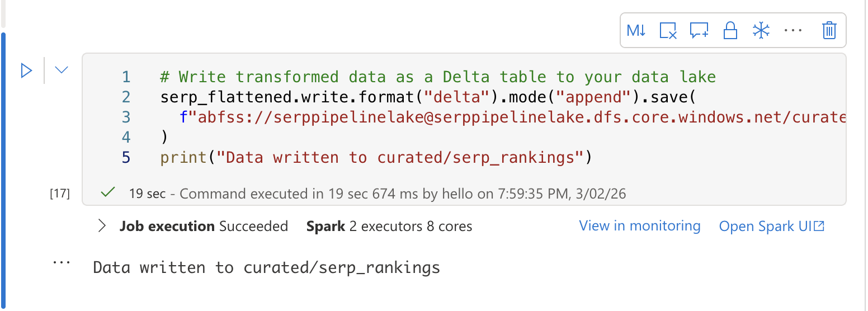Delete the cell with trash icon
Screen dimensions: 868x311
pos(829,30)
